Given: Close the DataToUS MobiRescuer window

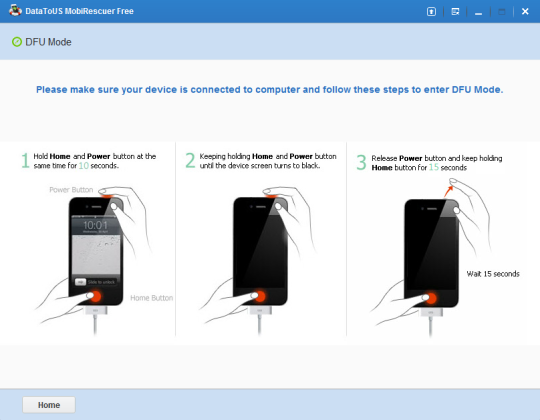Looking at the screenshot, I should [x=525, y=12].
